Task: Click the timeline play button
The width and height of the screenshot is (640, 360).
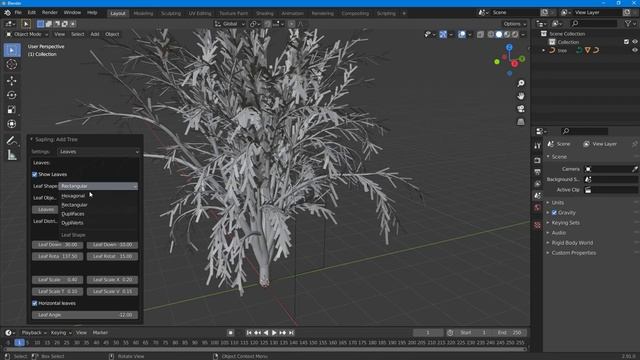Action: (x=274, y=333)
